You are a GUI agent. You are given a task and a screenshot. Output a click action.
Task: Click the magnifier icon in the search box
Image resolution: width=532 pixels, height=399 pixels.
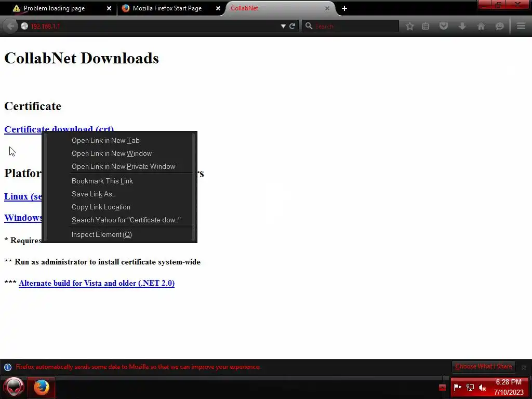point(309,26)
